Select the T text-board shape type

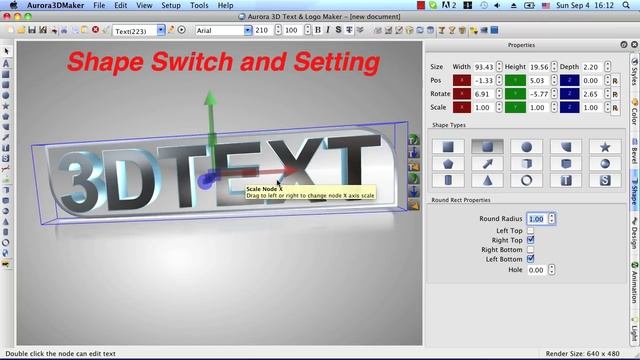(x=566, y=180)
